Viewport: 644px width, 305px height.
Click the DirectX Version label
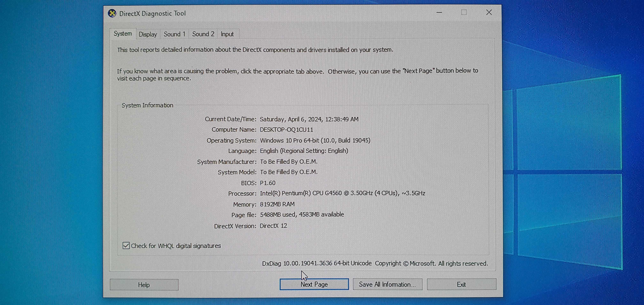(x=235, y=226)
